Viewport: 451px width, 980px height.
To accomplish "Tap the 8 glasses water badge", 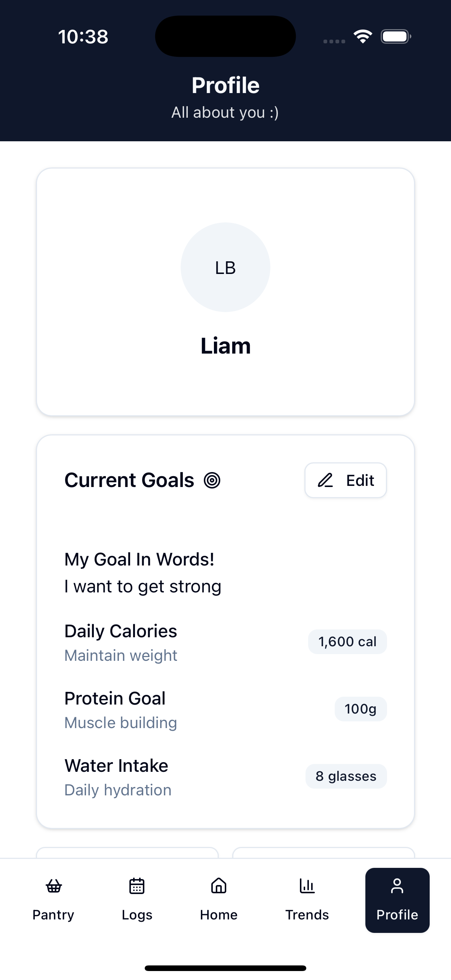I will 346,776.
